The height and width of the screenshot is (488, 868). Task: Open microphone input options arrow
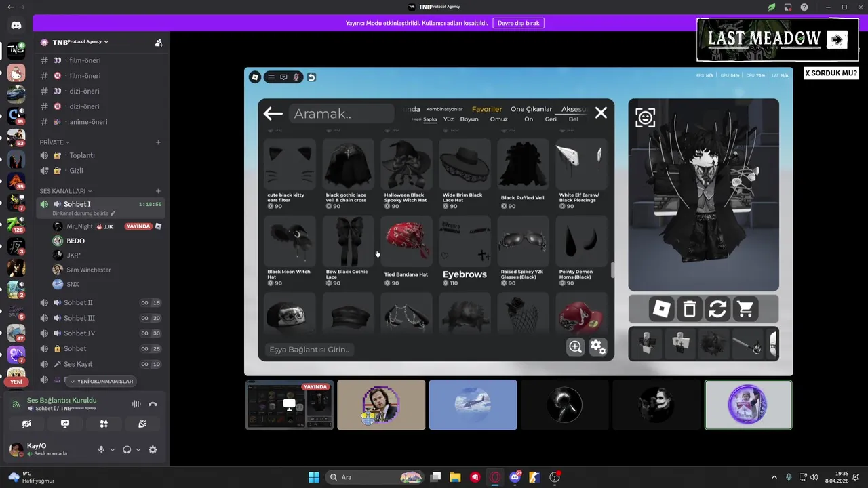(x=113, y=449)
